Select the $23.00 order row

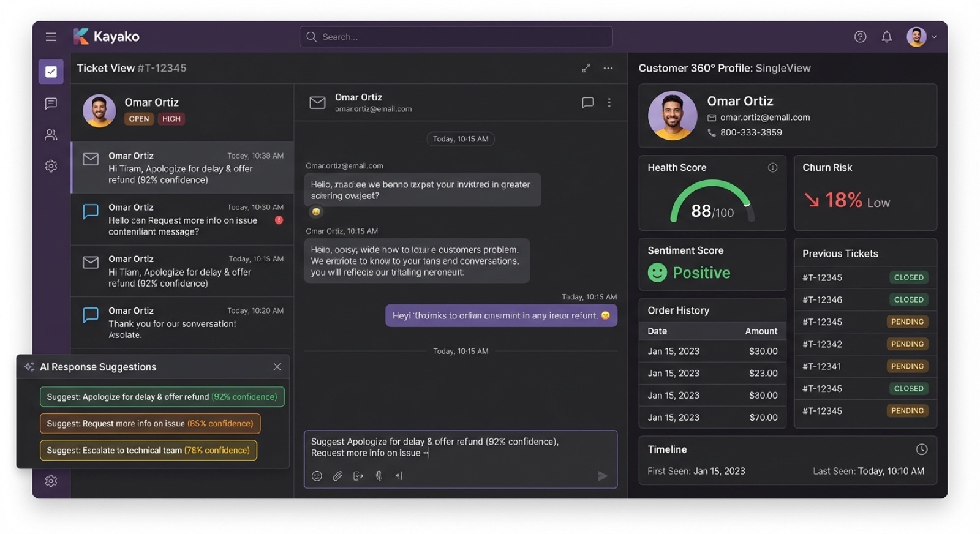click(712, 373)
